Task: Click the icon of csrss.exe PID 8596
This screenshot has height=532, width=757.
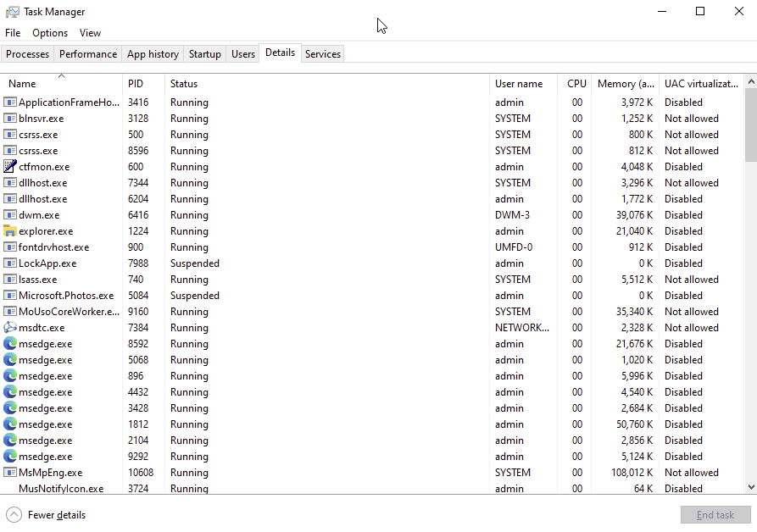Action: point(9,151)
